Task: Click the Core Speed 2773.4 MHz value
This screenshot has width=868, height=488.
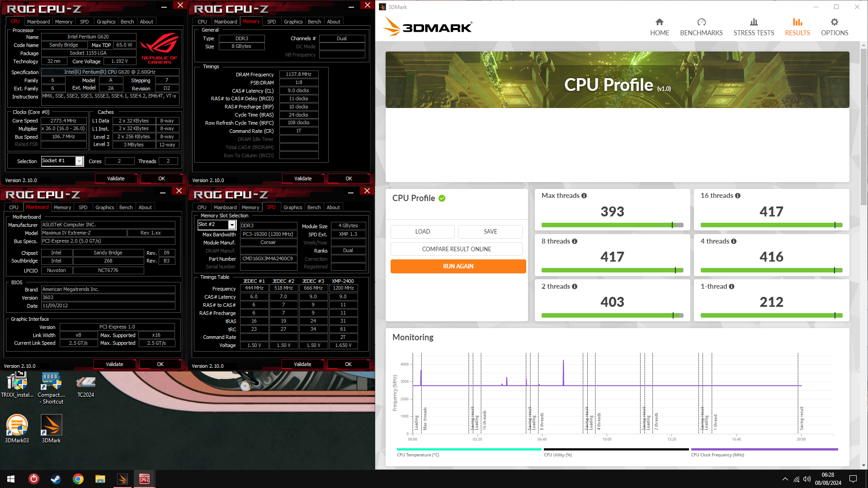Action: (63, 121)
